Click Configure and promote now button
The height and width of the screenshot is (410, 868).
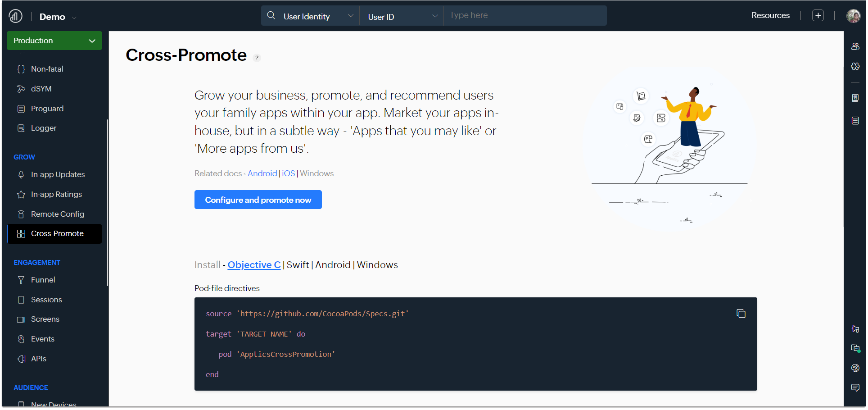(x=258, y=200)
